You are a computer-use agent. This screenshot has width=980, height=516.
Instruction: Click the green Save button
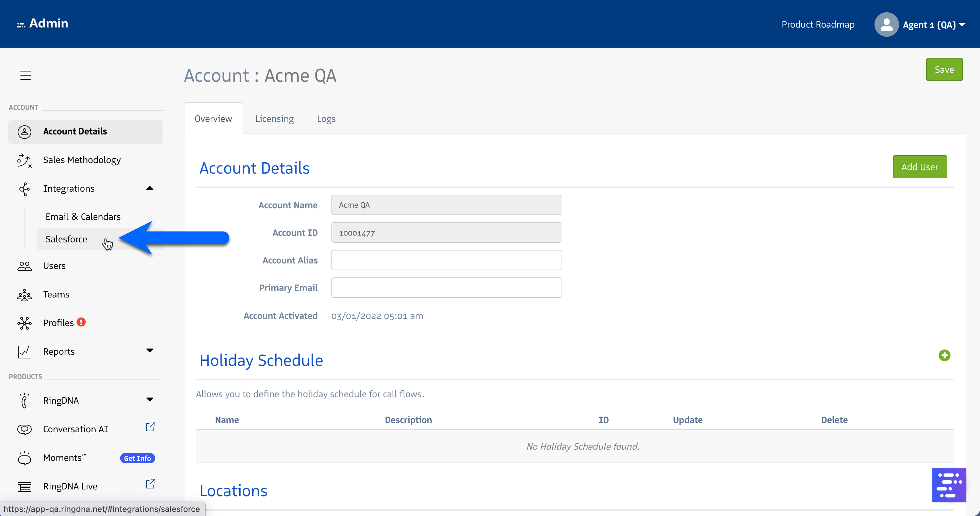pyautogui.click(x=944, y=70)
